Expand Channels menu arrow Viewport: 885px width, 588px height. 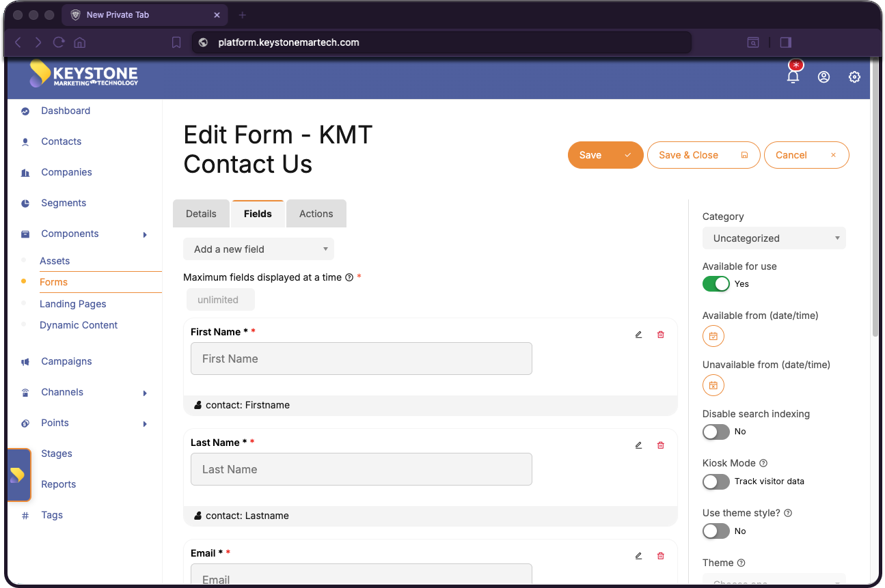[x=145, y=393]
